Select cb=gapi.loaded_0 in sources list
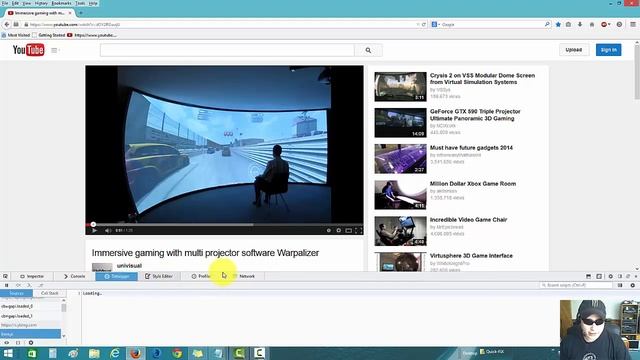The height and width of the screenshot is (360, 640). pyautogui.click(x=30, y=306)
